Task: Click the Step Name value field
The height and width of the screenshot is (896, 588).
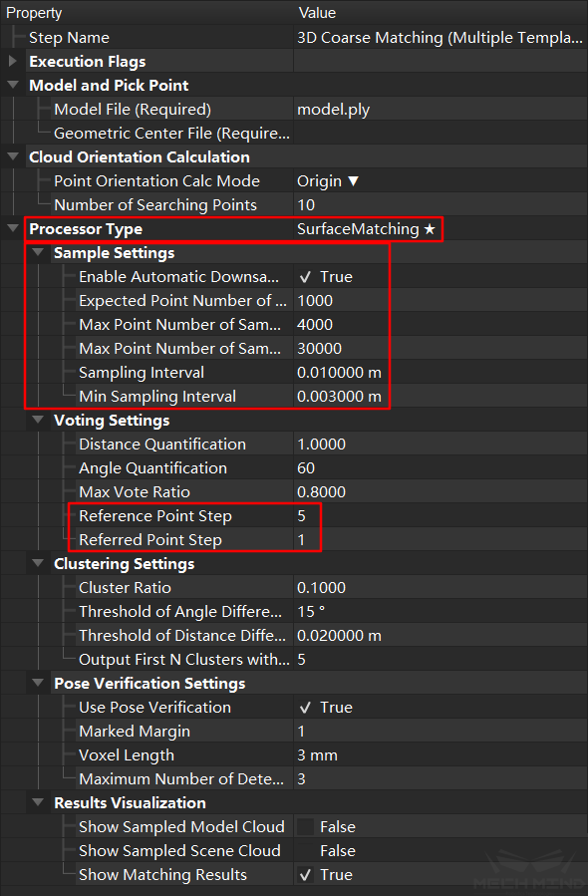Action: 440,38
